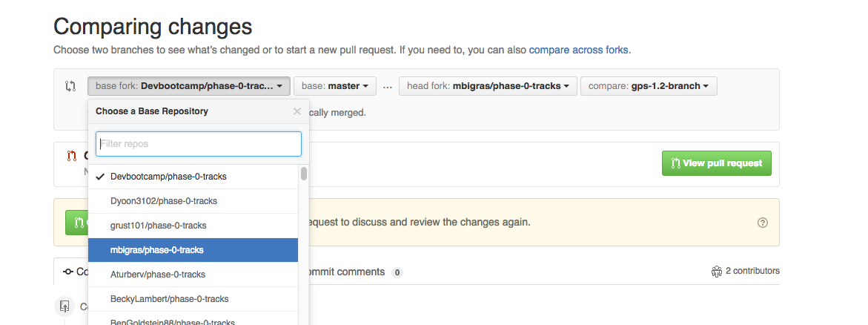Screen dimensions: 868x325
Task: Select BeckyLambert/phase-0-tracks repository
Action: [193, 299]
